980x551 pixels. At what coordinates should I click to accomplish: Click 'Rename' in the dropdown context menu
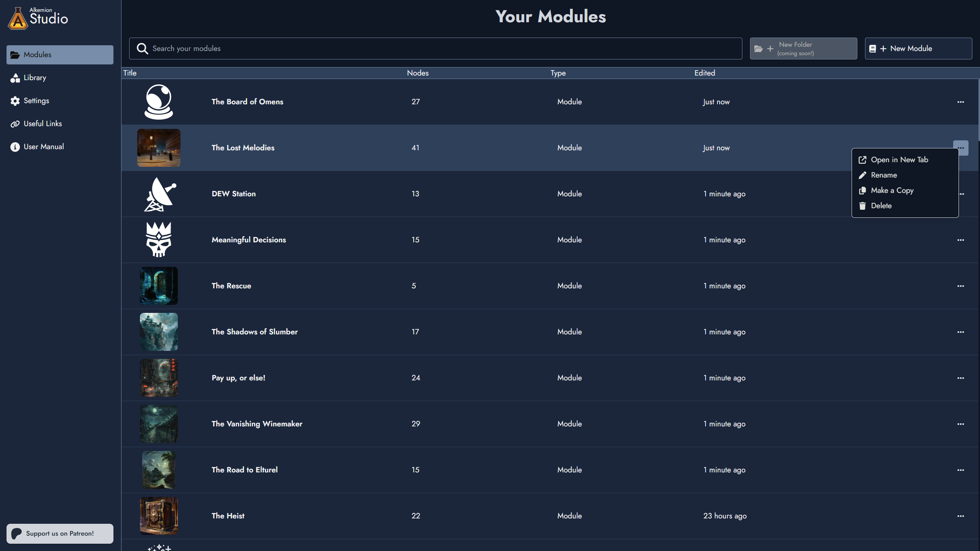(884, 174)
